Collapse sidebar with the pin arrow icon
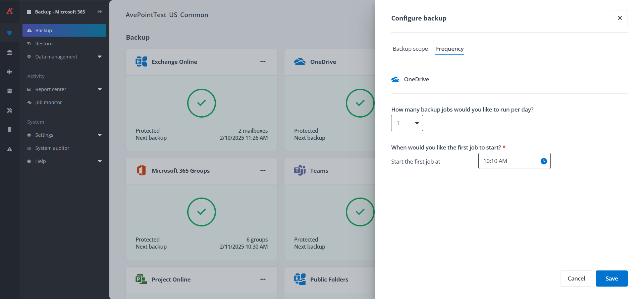The image size is (644, 299). tap(100, 12)
